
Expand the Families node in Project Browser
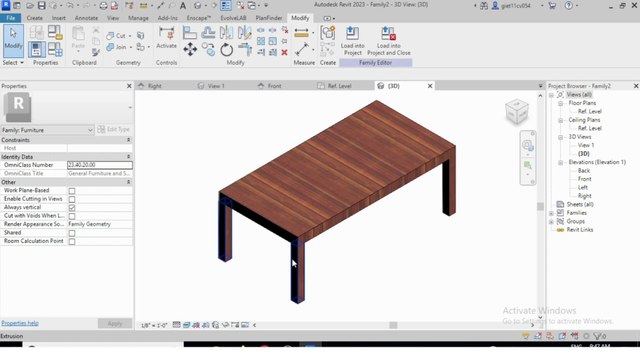[551, 213]
